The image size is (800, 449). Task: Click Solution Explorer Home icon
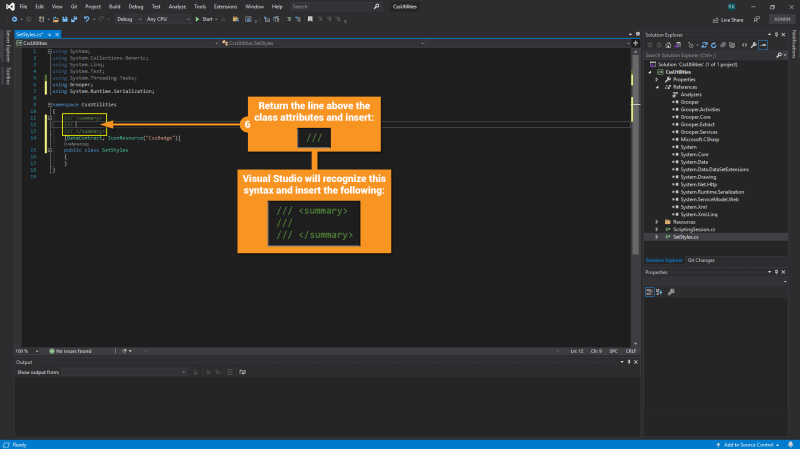[x=670, y=44]
